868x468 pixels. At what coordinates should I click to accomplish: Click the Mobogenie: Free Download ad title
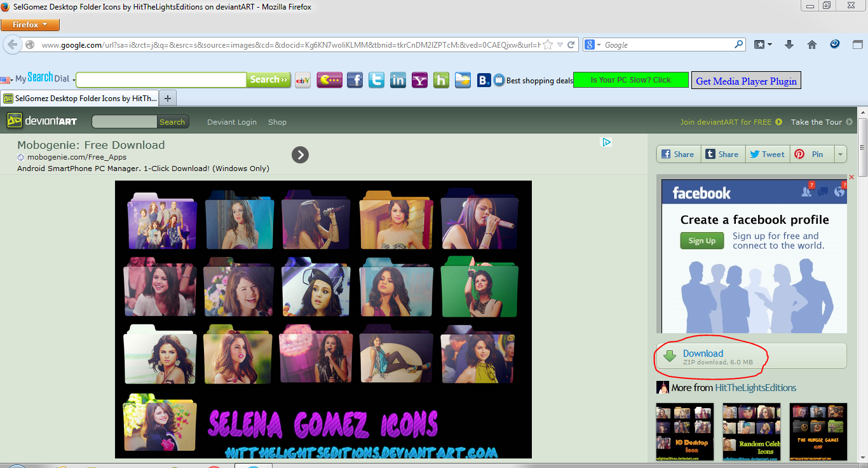[91, 145]
